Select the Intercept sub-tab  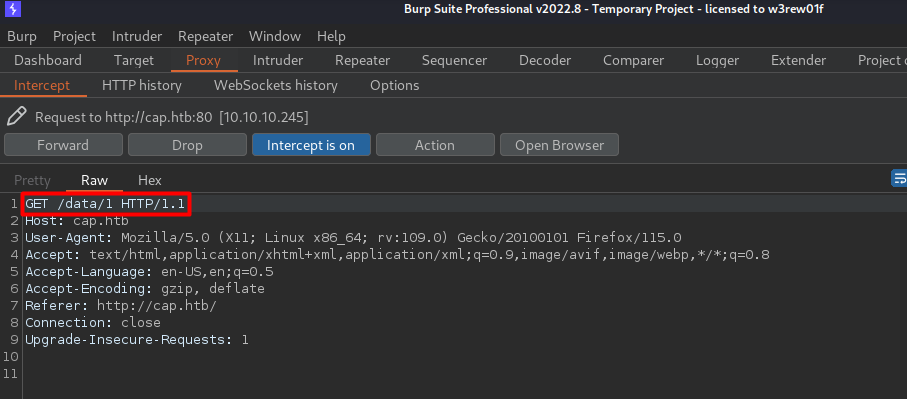[42, 86]
